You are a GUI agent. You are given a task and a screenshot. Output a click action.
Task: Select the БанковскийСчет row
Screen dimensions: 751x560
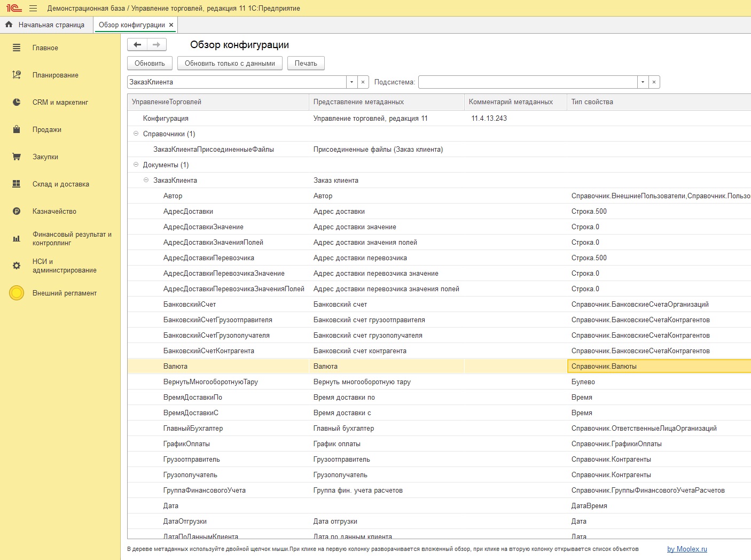[439, 304]
